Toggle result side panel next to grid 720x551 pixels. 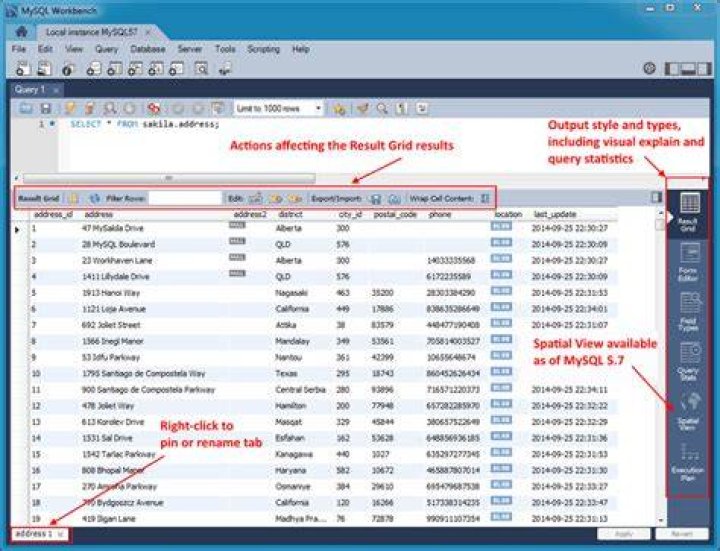(x=657, y=197)
